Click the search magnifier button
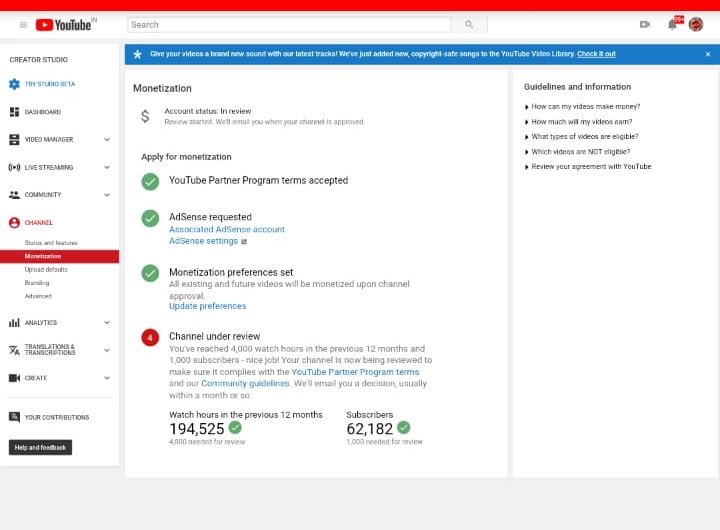 (x=469, y=25)
